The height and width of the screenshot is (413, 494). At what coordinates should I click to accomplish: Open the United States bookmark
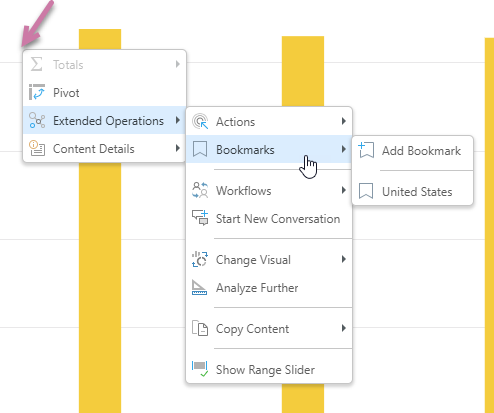click(413, 192)
